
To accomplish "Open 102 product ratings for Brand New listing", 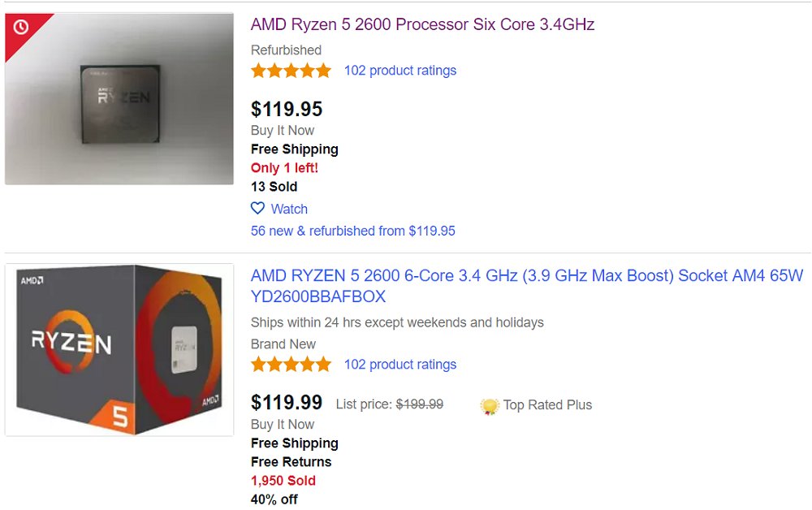I will pos(400,365).
